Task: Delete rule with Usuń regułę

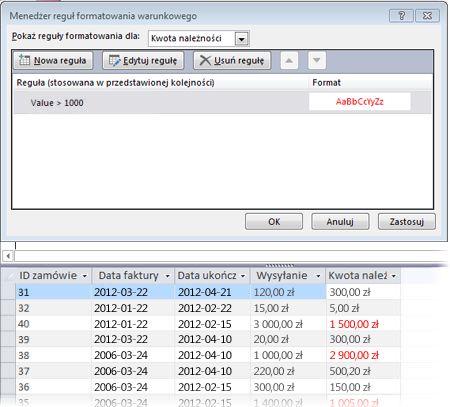Action: [x=232, y=60]
